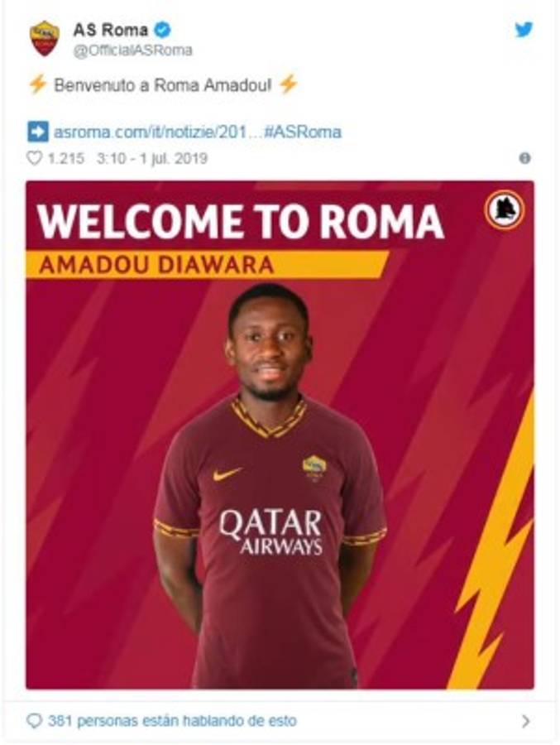Click the tweet info icon

pyautogui.click(x=524, y=158)
